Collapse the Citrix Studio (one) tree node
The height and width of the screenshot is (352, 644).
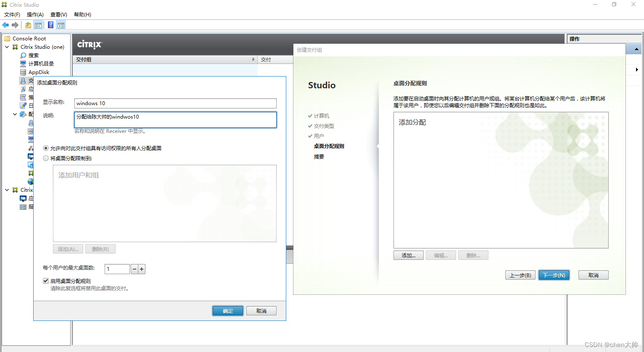[7, 47]
